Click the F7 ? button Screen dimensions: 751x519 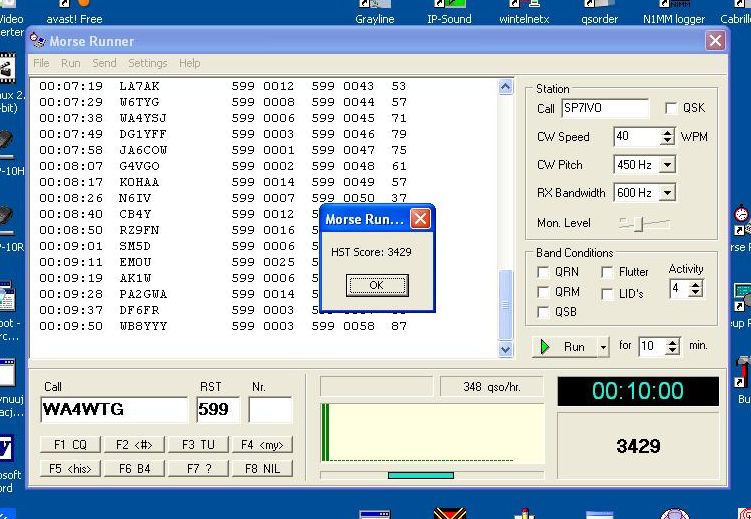tap(198, 469)
